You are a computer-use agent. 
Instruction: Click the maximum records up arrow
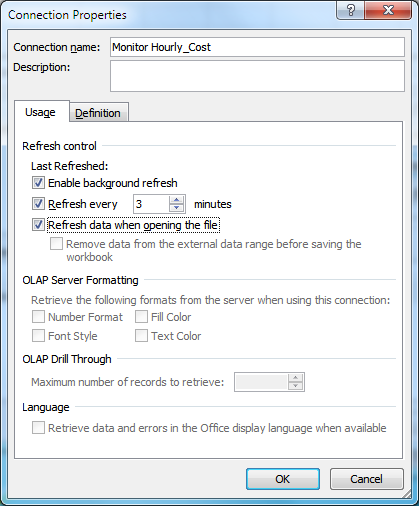click(x=295, y=378)
